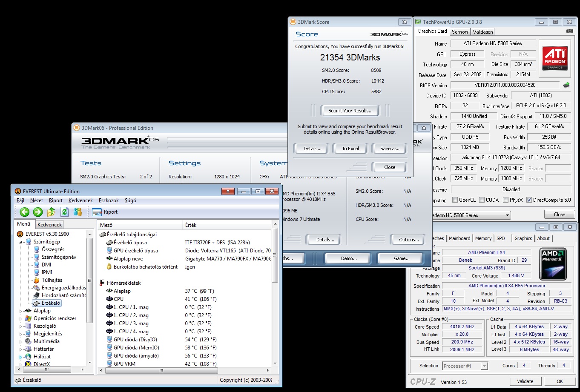The width and height of the screenshot is (580, 392).
Task: Click the EVEREST sensor list horizontal scrollbar
Action: [x=185, y=371]
